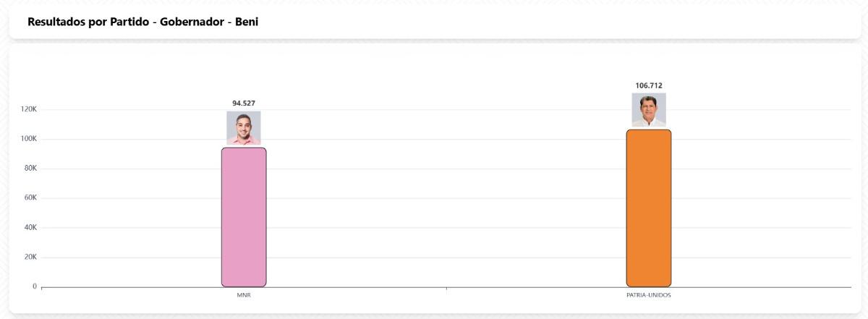Click the 20K y-axis label

pyautogui.click(x=30, y=258)
